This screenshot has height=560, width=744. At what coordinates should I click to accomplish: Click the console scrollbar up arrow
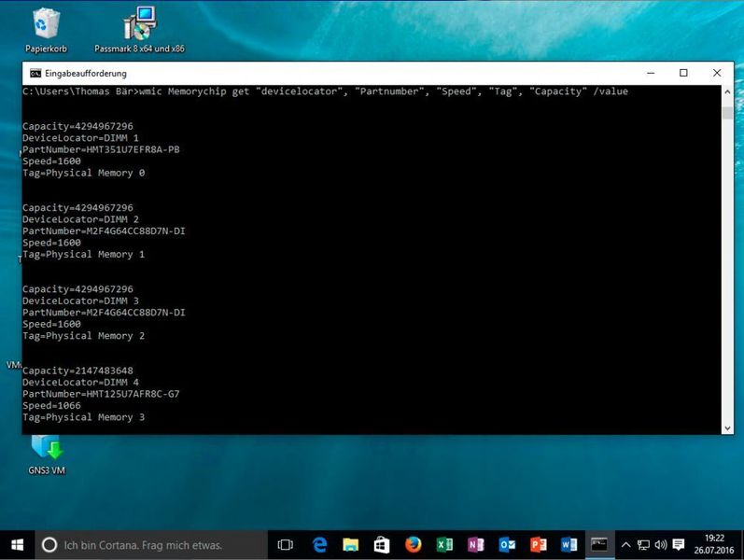[727, 91]
